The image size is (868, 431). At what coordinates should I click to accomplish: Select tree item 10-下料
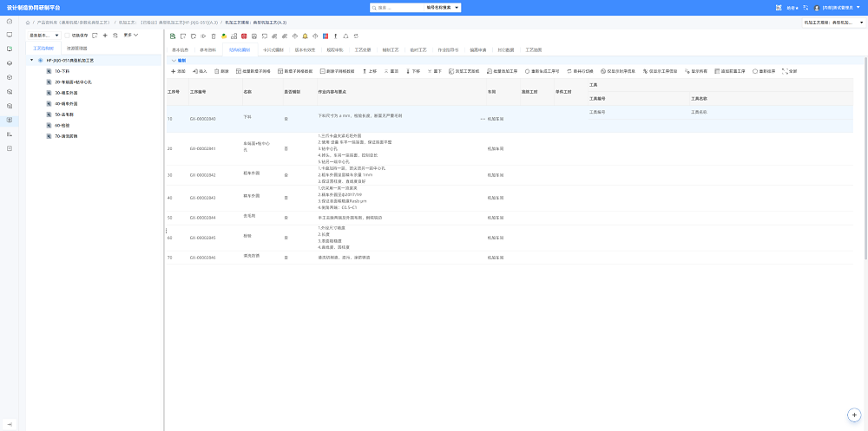pos(62,71)
